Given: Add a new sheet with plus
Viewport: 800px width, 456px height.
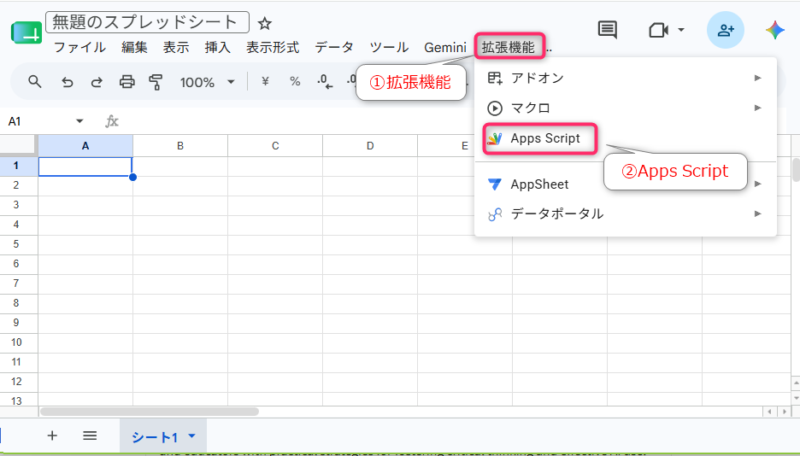Looking at the screenshot, I should (x=52, y=436).
